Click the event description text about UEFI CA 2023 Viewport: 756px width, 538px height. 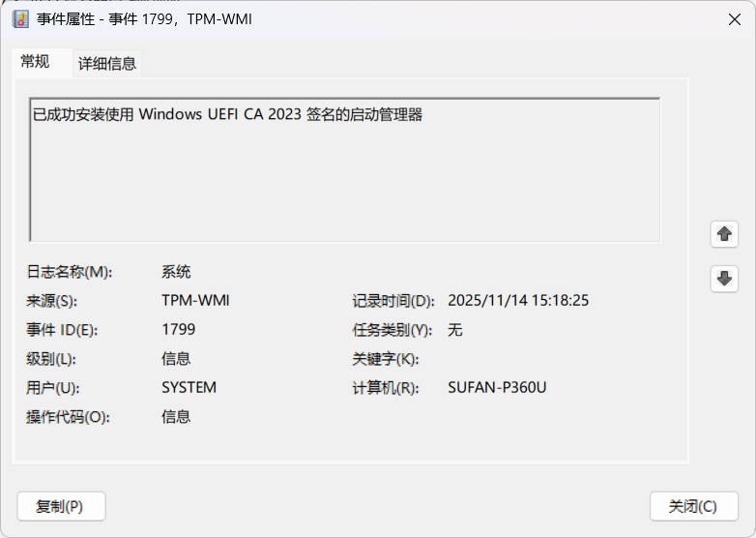point(227,114)
